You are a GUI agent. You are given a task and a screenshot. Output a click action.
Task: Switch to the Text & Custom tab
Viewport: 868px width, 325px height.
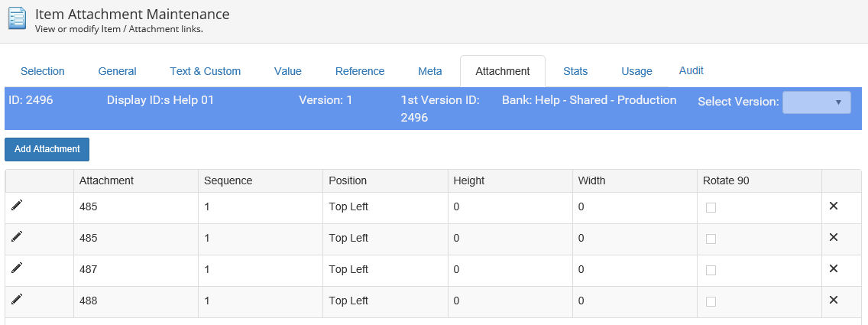pyautogui.click(x=205, y=71)
